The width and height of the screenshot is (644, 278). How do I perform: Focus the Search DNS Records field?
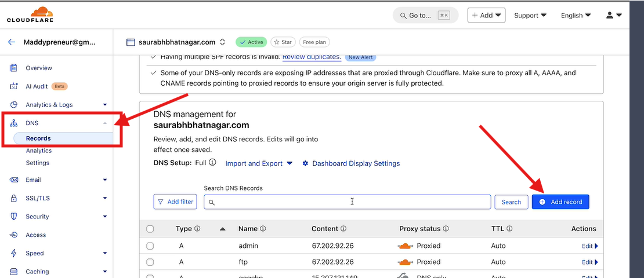tap(347, 202)
